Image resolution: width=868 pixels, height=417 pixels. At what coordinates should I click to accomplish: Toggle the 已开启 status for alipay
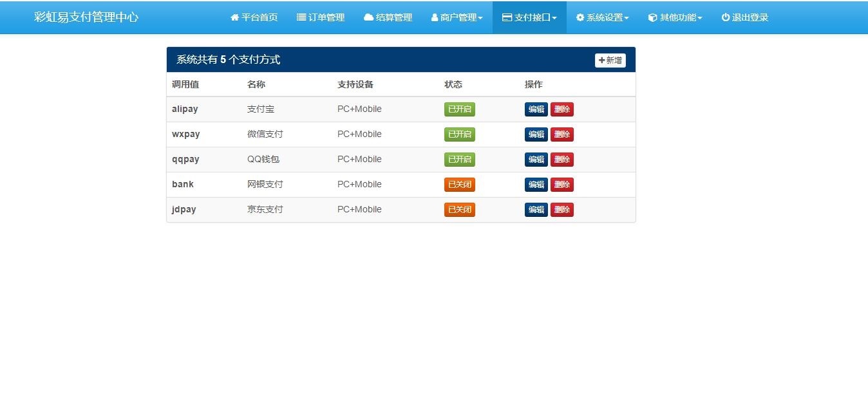pyautogui.click(x=459, y=109)
